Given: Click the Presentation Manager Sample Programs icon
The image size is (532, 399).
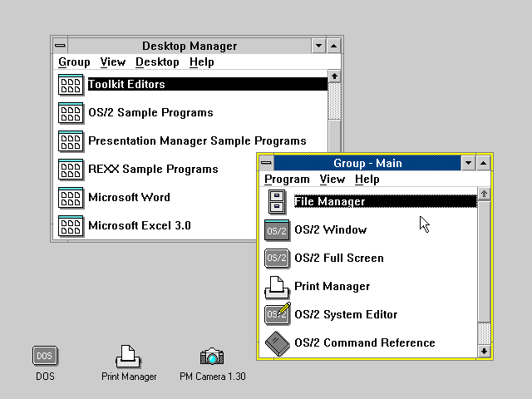Looking at the screenshot, I should point(71,140).
